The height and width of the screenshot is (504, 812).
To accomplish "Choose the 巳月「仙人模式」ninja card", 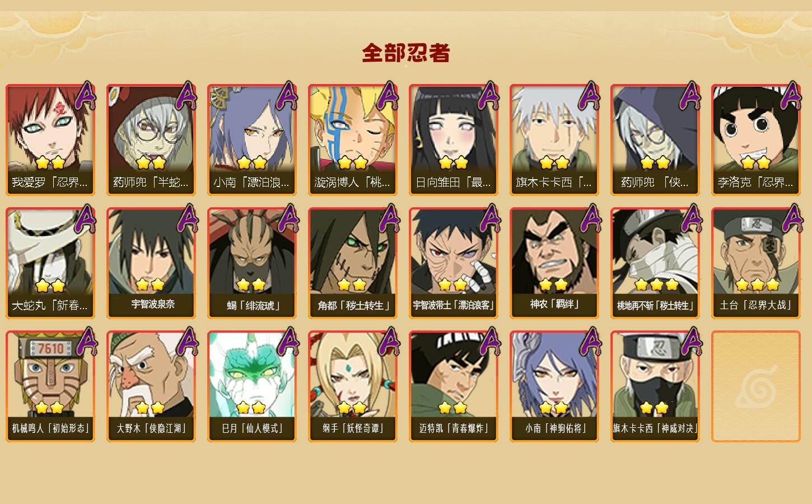I will (252, 386).
